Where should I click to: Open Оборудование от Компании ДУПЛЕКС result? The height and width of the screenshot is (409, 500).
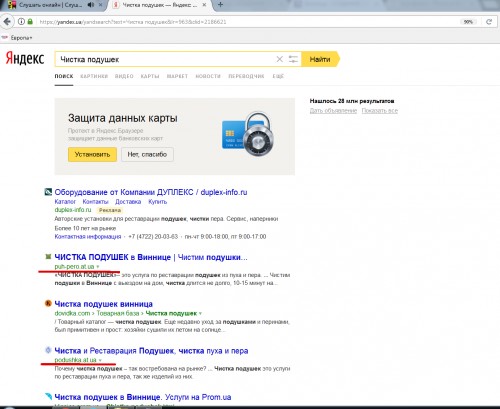(151, 192)
